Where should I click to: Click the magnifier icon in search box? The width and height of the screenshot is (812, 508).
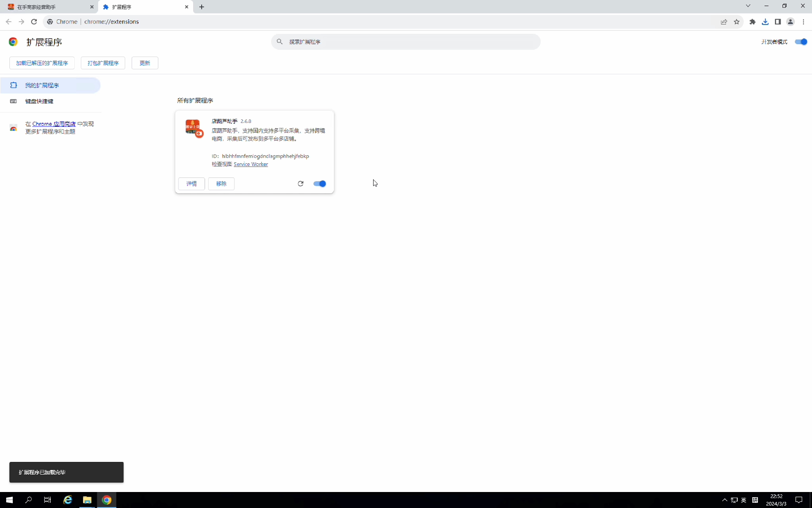pyautogui.click(x=280, y=42)
